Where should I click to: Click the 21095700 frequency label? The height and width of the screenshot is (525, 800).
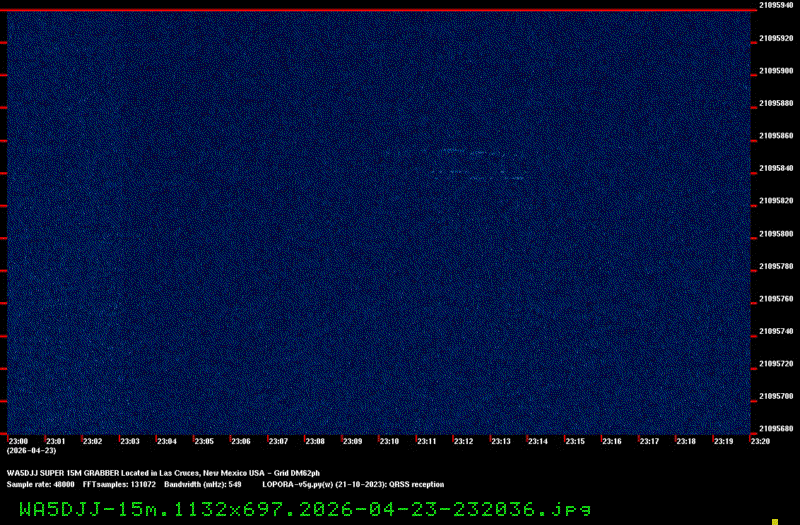tap(776, 396)
